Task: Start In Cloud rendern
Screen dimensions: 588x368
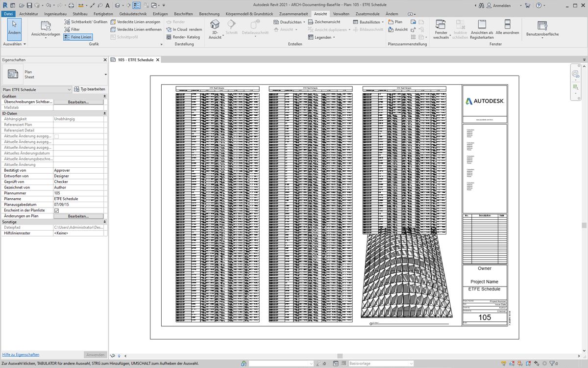Action: [184, 29]
